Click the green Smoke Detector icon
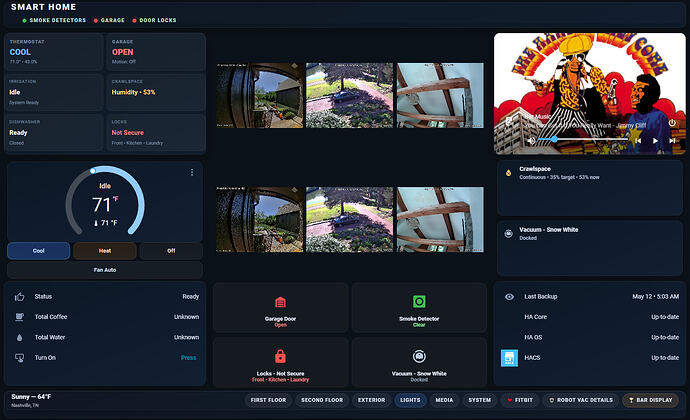 [x=419, y=302]
